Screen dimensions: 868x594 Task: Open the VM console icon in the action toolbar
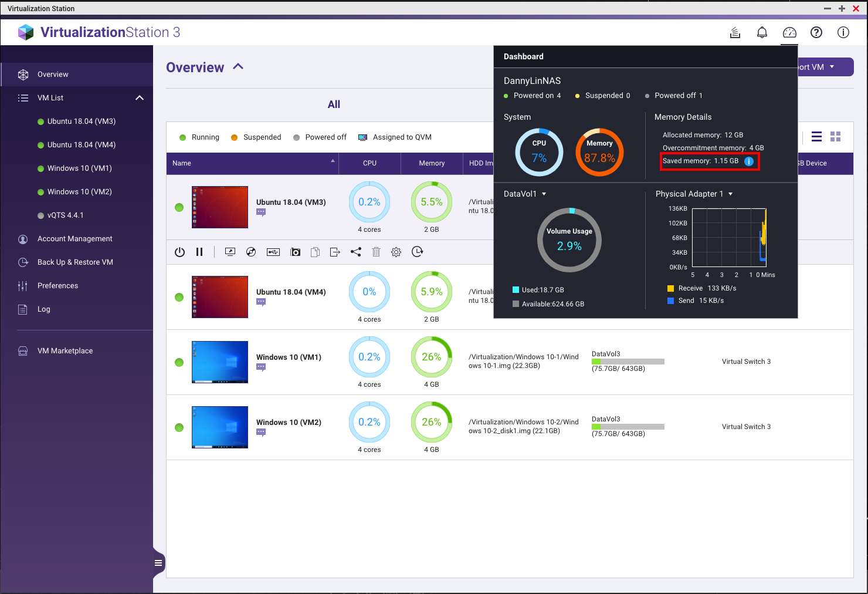point(230,252)
